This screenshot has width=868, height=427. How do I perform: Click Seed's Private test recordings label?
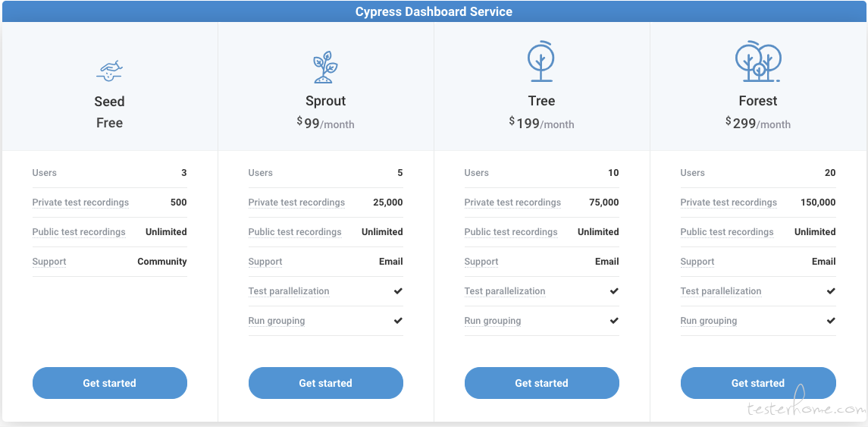pos(80,203)
